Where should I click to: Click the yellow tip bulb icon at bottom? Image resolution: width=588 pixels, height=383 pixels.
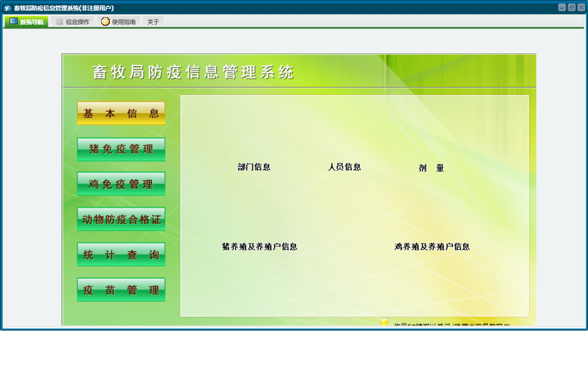(x=385, y=322)
